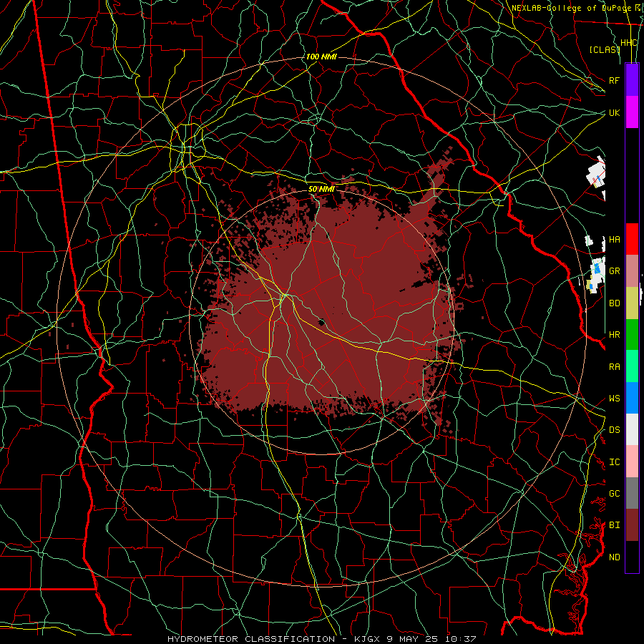This screenshot has width=644, height=644.
Task: Click the GR dusty pink legend block
Action: (632, 271)
